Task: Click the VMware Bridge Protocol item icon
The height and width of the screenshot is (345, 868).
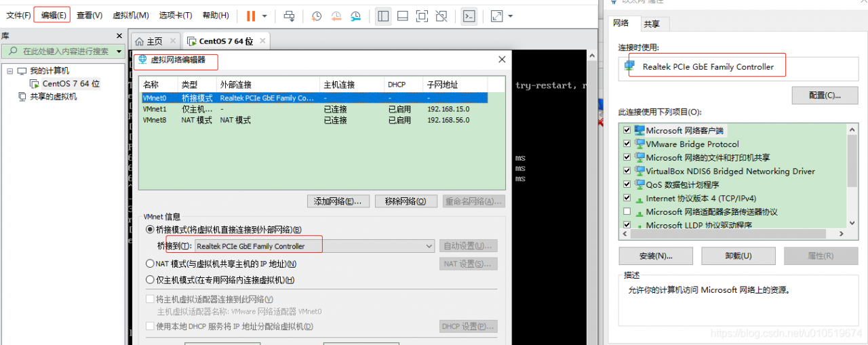Action: tap(639, 144)
